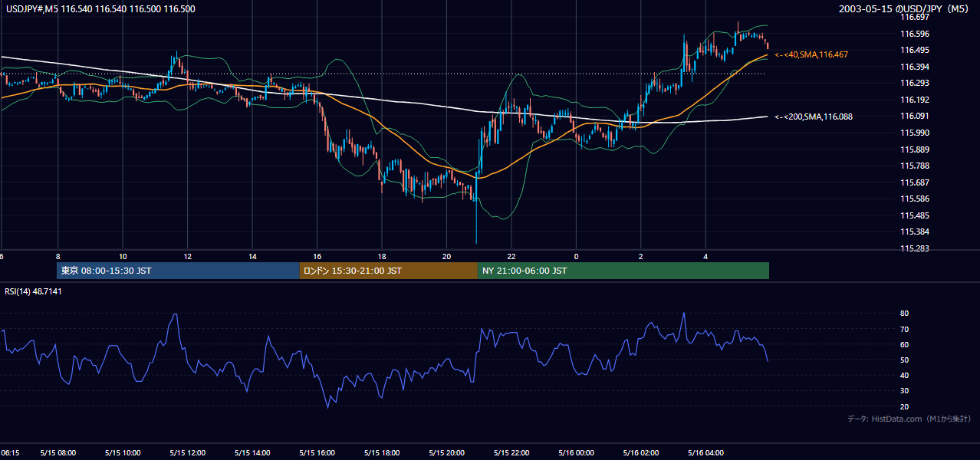The width and height of the screenshot is (980, 460).
Task: Click the RSI low dip near 5/15 16:20
Action: (328, 405)
